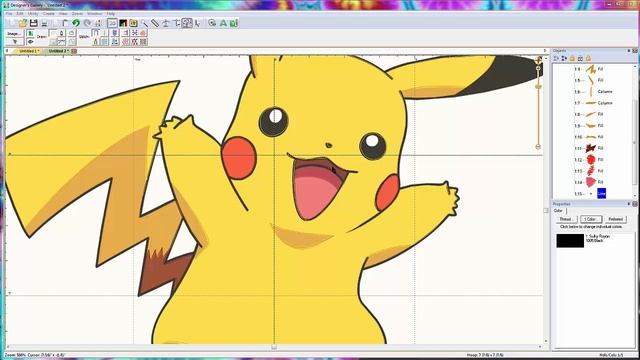The height and width of the screenshot is (360, 640).
Task: Click the first stitch type icon after Stitch label
Action: [95, 33]
